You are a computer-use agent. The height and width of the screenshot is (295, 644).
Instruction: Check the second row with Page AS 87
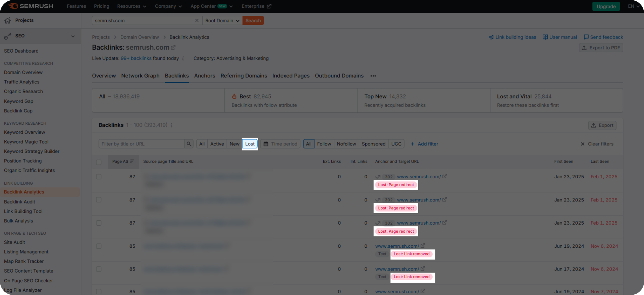point(99,200)
